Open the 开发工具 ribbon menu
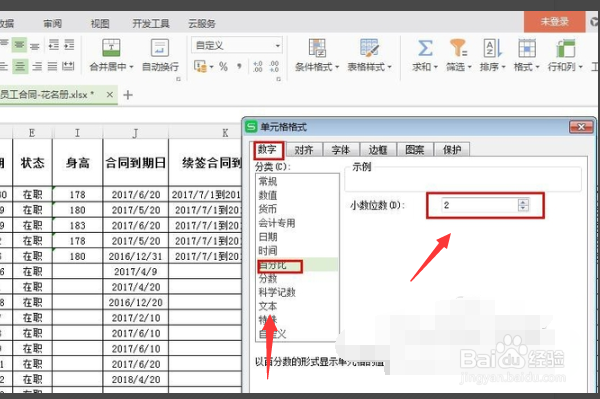Screen dimensions: 600x399 (151, 24)
